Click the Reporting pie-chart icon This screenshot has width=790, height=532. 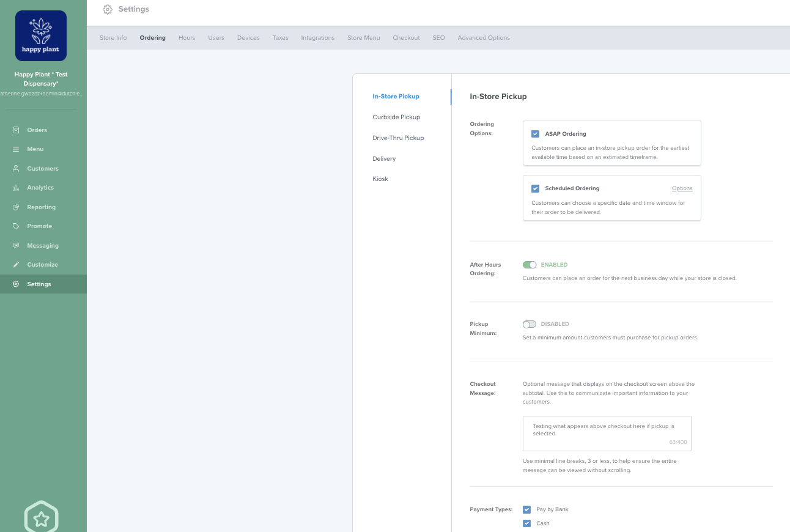(16, 207)
